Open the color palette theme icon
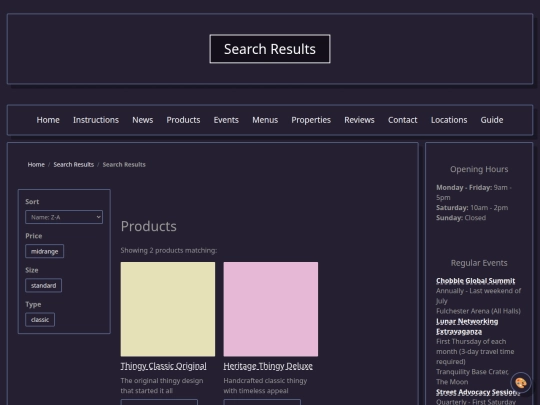 (521, 383)
